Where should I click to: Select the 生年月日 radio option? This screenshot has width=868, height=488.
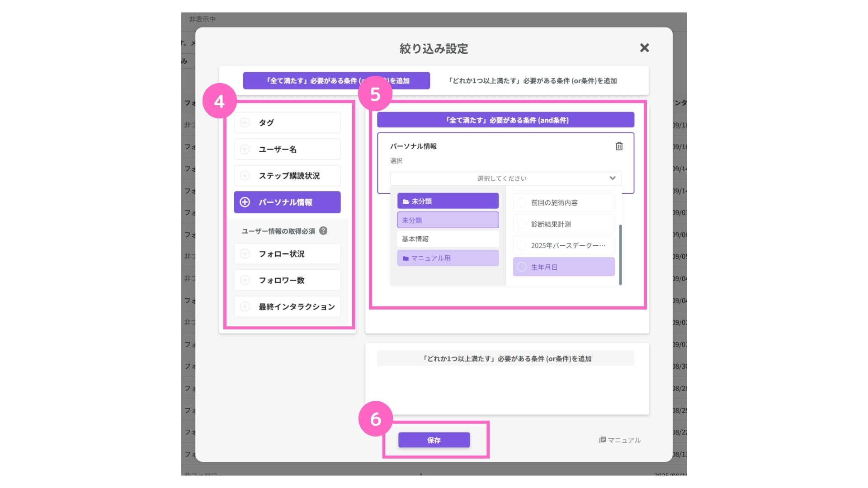(522, 267)
